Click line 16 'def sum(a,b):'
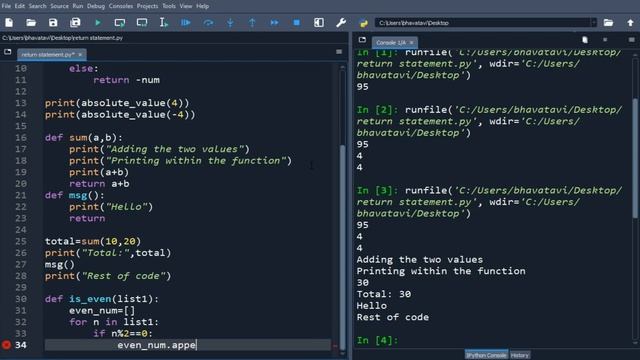 coord(84,138)
